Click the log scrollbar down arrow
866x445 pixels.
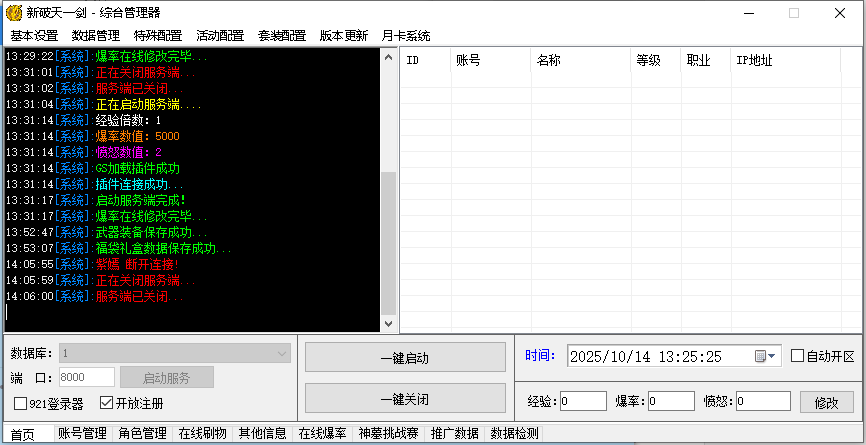(389, 324)
